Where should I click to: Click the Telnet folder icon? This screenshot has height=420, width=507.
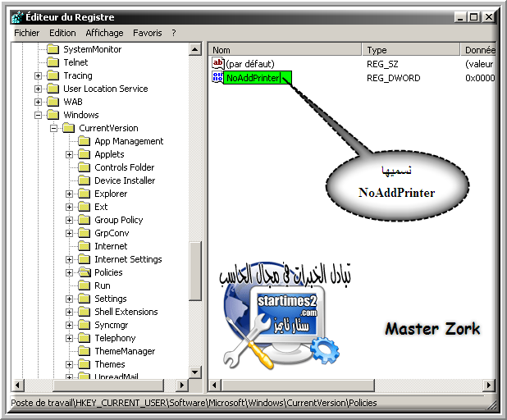[x=53, y=62]
